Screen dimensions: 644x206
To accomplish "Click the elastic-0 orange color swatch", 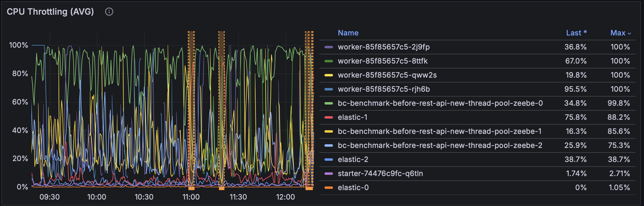I will 328,188.
